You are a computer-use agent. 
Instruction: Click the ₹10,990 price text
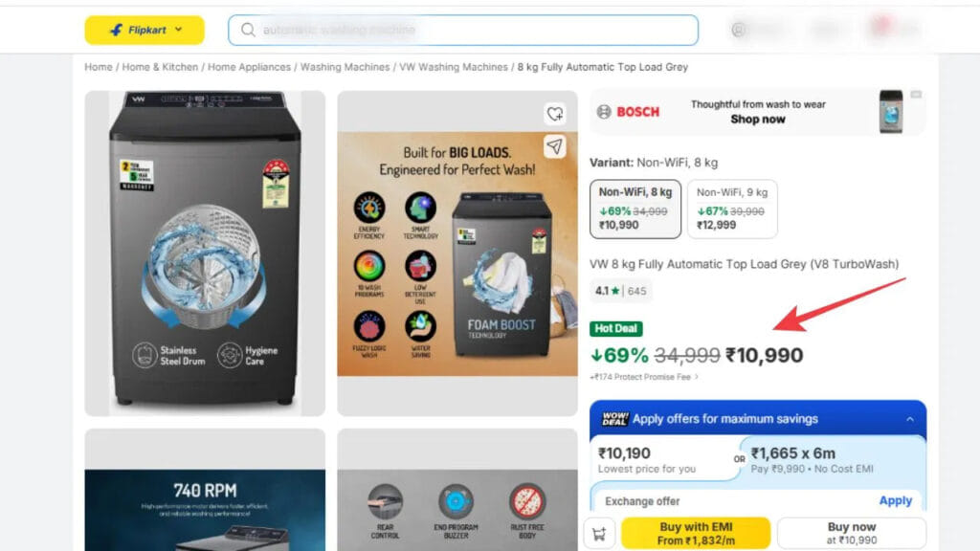[764, 356]
